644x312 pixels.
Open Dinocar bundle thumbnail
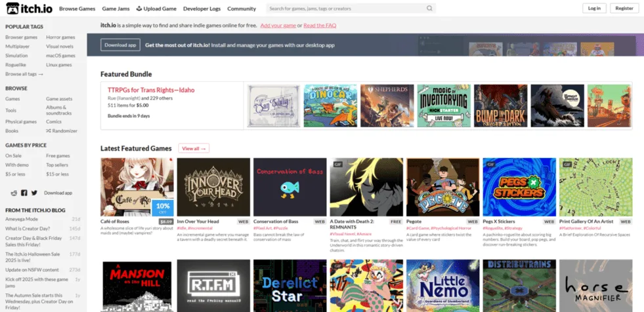330,106
